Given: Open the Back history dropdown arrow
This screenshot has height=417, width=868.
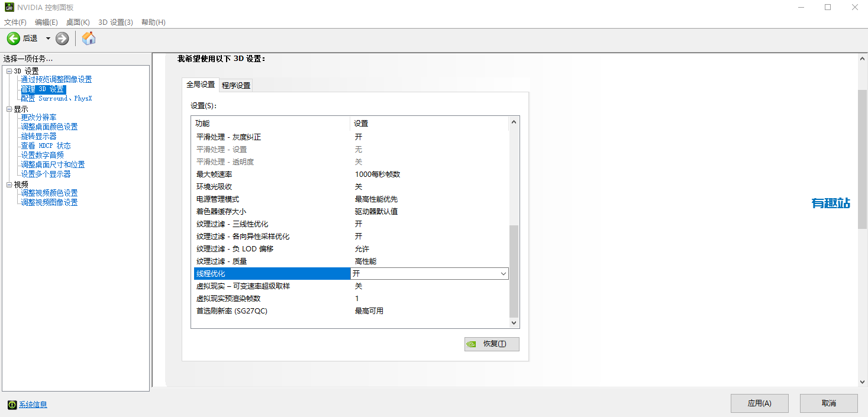Looking at the screenshot, I should 48,38.
